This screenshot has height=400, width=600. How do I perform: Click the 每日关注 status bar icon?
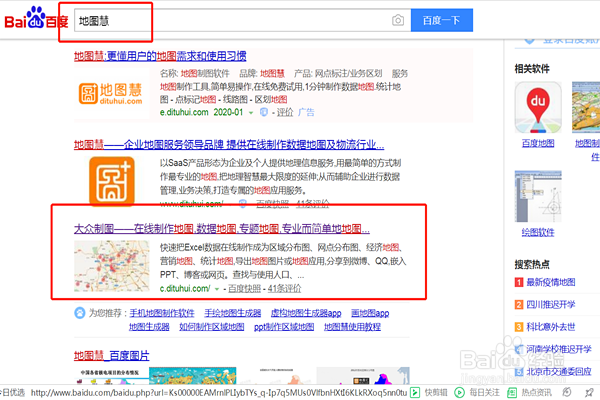pos(460,392)
